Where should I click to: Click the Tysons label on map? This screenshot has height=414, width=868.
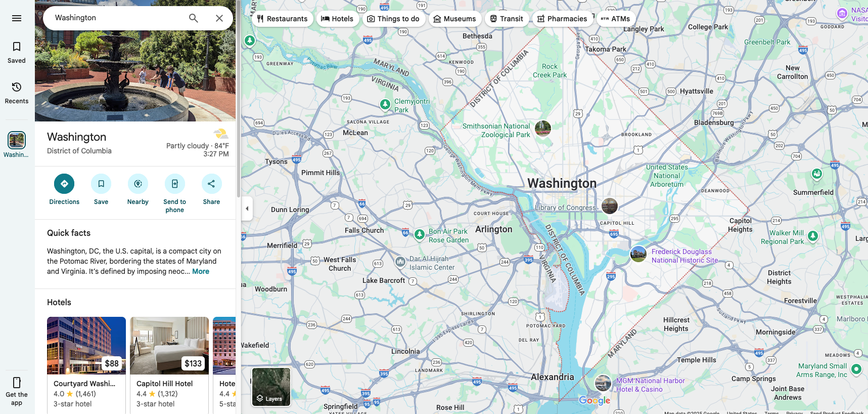(276, 161)
